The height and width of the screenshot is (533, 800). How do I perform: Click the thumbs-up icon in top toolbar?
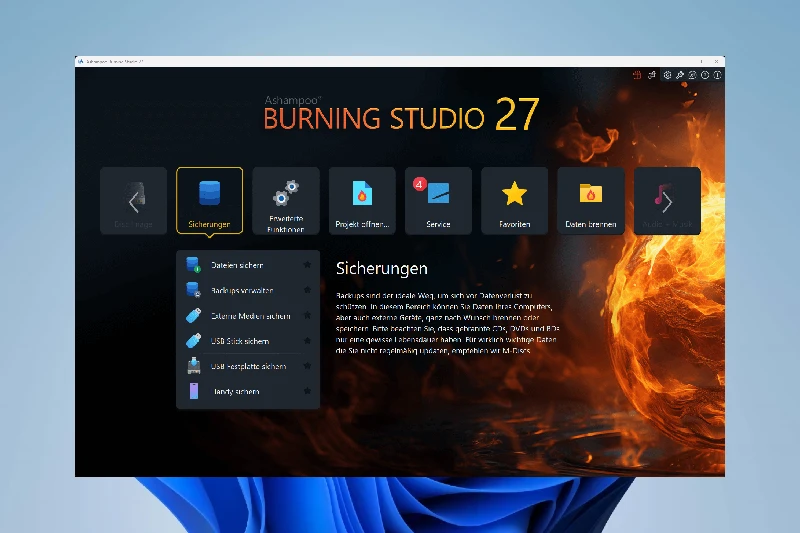tap(652, 75)
